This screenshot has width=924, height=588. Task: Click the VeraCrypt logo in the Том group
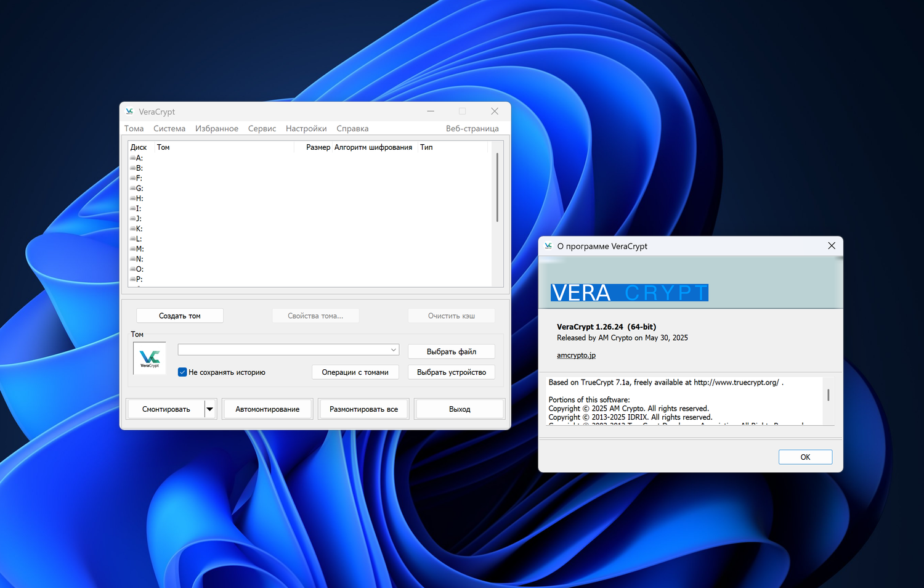[150, 358]
